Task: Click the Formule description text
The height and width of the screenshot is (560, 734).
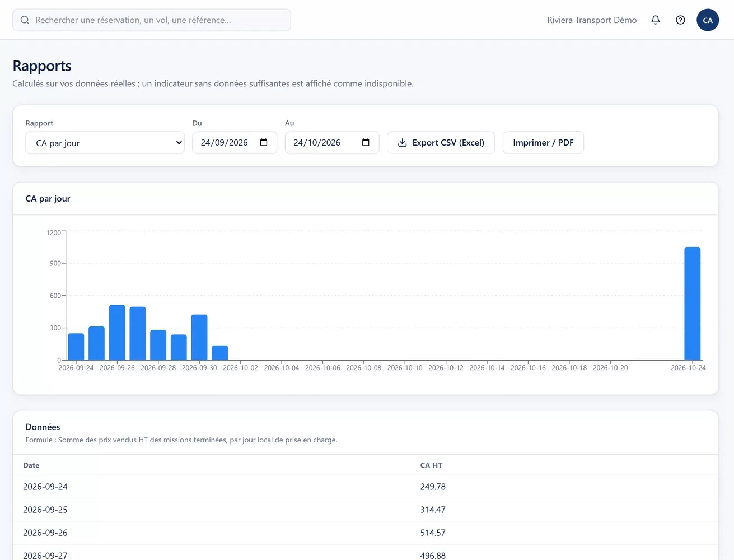Action: click(181, 440)
